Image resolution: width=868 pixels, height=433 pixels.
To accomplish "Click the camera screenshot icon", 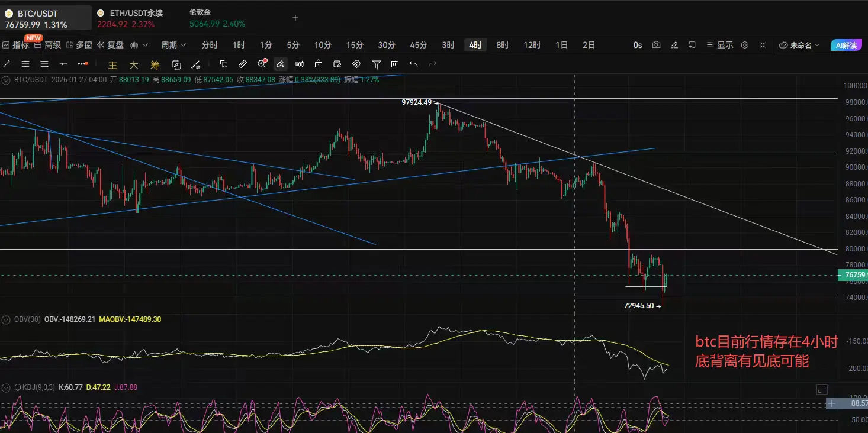I will click(x=656, y=45).
